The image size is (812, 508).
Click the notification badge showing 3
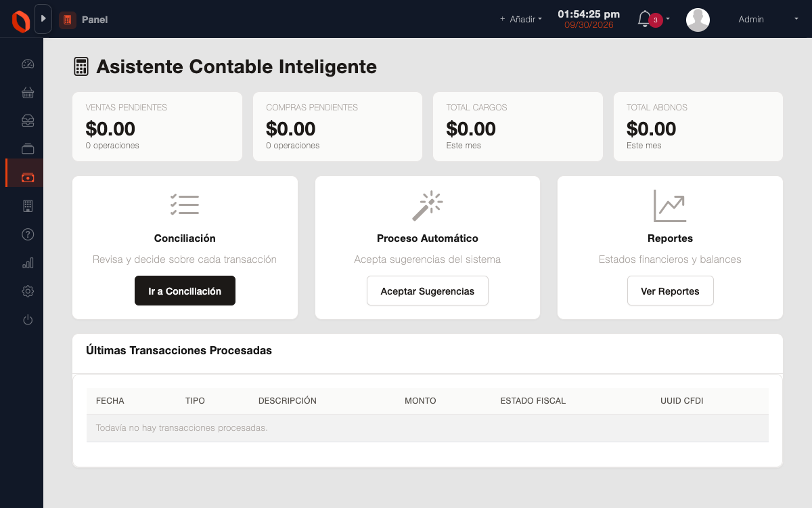[656, 20]
